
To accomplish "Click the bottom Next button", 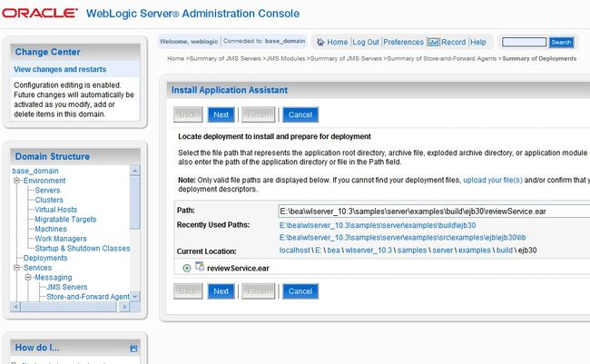I will (x=221, y=291).
